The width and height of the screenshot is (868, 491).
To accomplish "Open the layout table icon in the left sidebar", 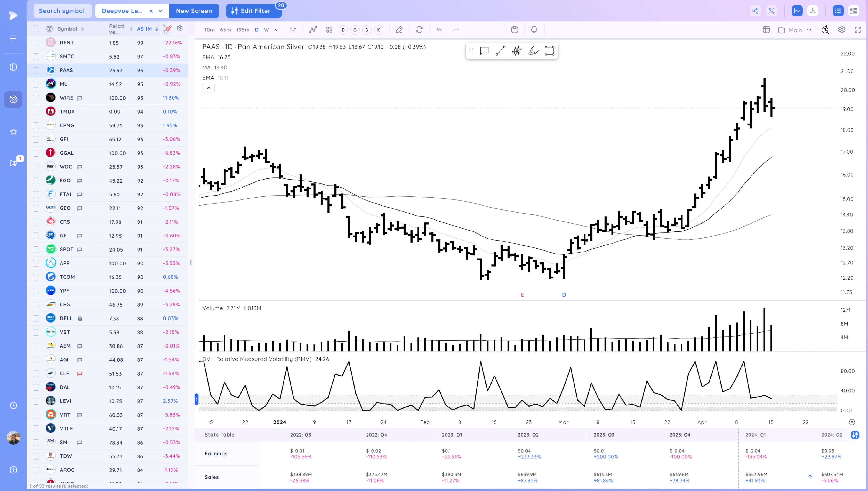I will (x=13, y=67).
